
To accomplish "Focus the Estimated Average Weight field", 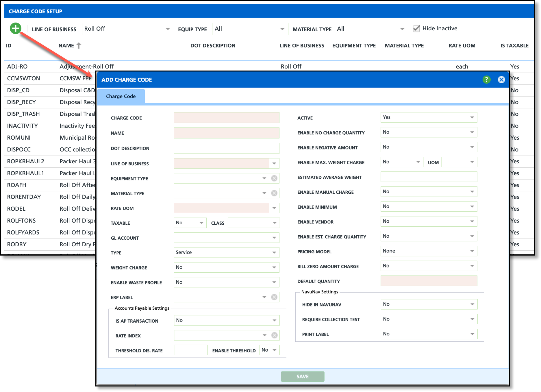I will click(429, 177).
